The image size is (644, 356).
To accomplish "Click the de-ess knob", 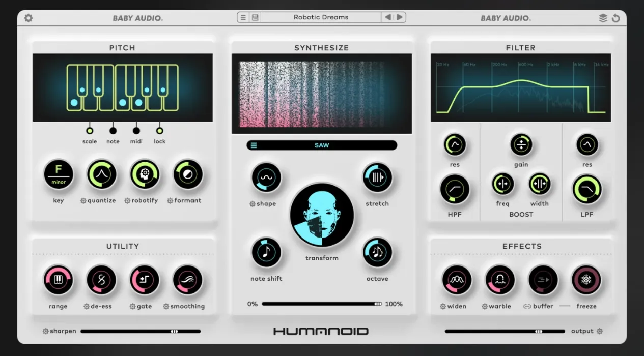I will (101, 280).
